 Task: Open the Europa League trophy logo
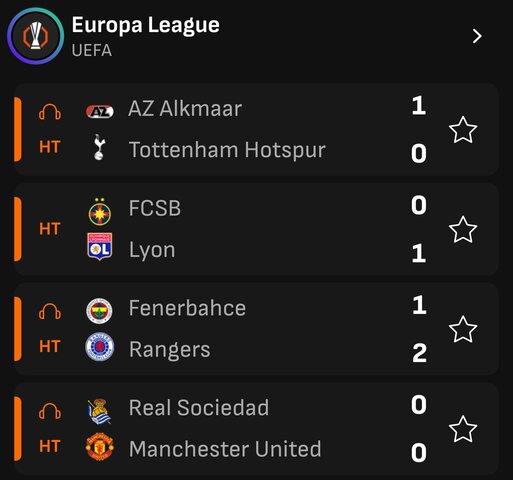click(x=36, y=36)
